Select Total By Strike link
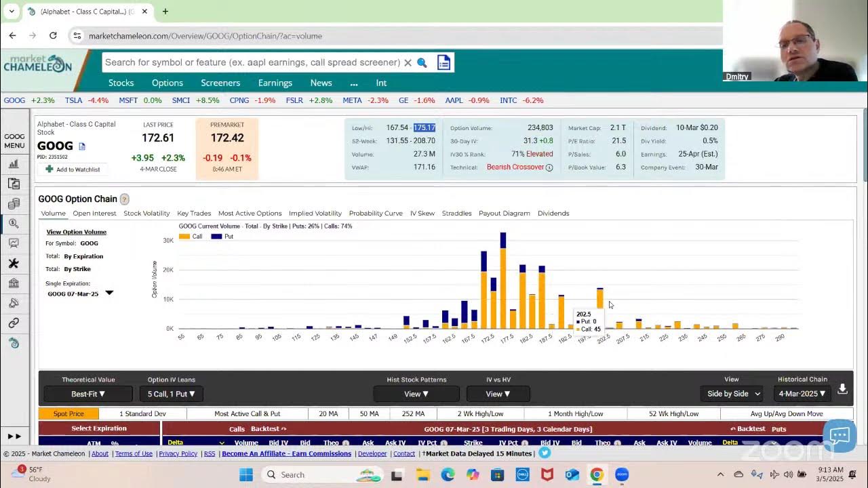Image resolution: width=868 pixels, height=488 pixels. (x=79, y=269)
